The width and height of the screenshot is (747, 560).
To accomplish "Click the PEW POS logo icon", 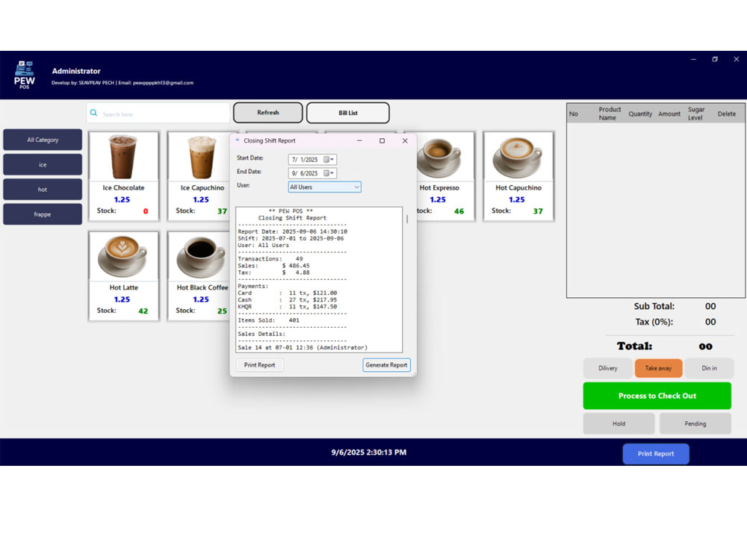I will (25, 75).
